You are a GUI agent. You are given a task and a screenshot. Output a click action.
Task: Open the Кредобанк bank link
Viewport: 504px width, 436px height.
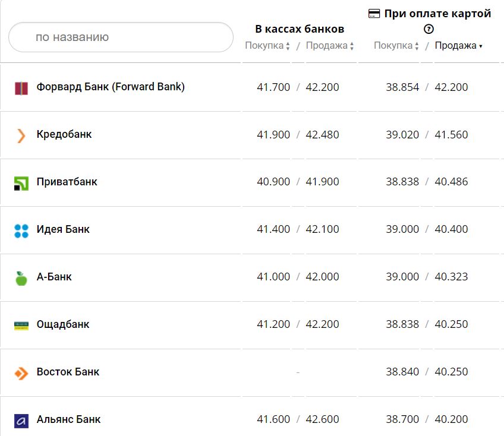coord(64,134)
